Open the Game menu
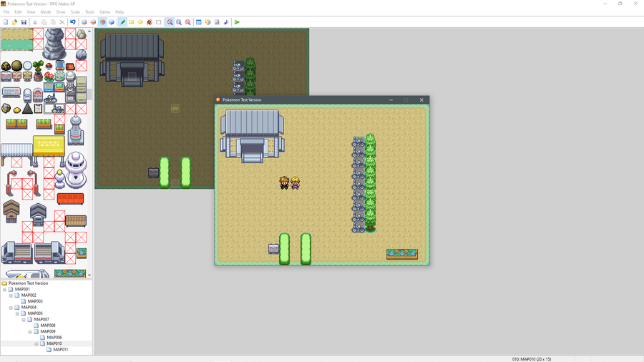 point(104,12)
